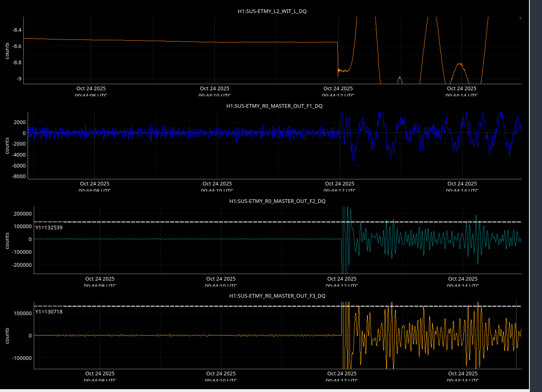Screen dimensions: 542x392
Task: Click the -8.4 y-axis tick in top plot
Action: (17, 30)
